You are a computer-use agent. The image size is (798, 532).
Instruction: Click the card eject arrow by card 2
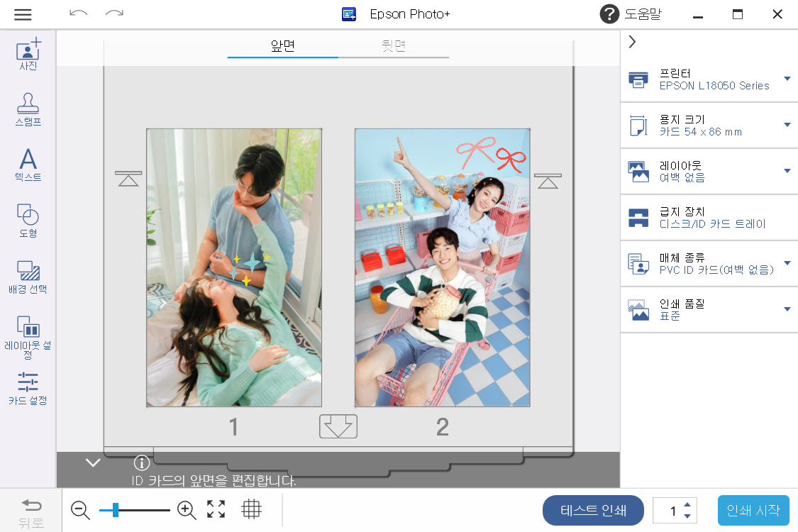click(x=548, y=181)
